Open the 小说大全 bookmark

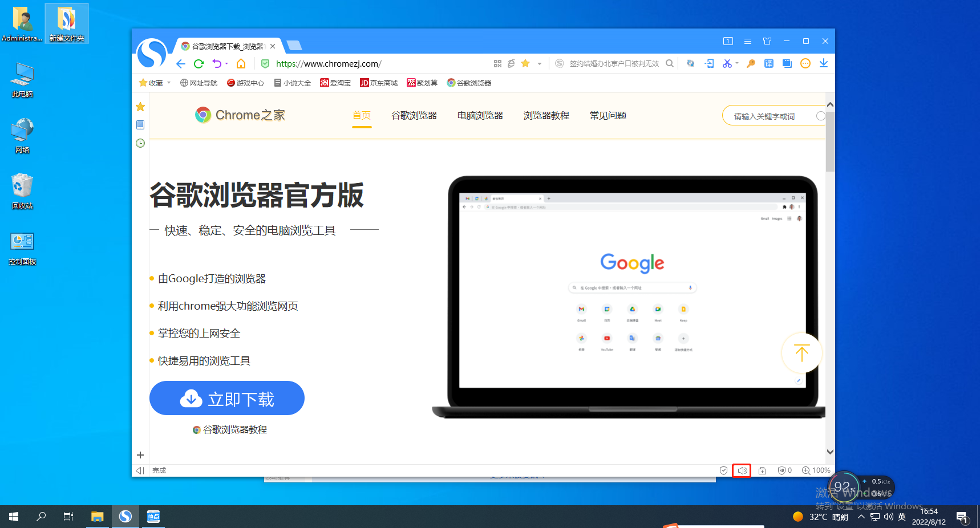click(x=292, y=83)
